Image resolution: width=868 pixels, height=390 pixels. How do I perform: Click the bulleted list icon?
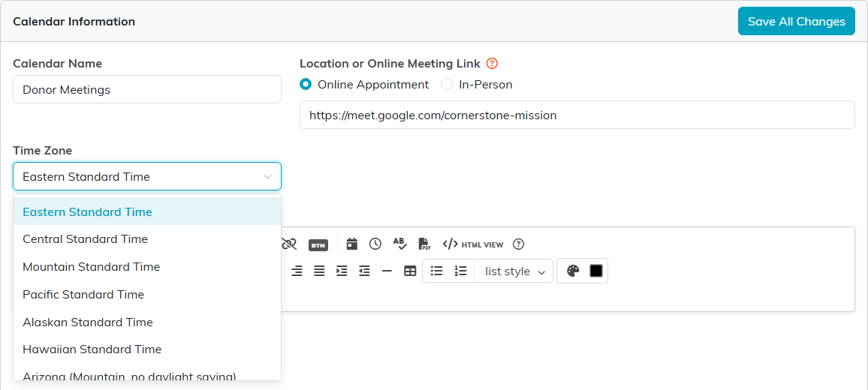[x=437, y=271]
